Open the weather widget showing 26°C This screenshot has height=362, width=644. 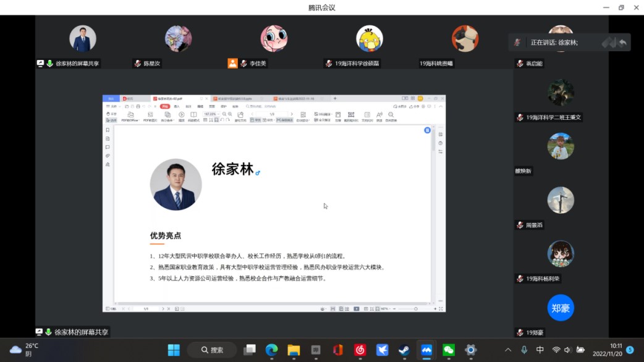tap(25, 350)
